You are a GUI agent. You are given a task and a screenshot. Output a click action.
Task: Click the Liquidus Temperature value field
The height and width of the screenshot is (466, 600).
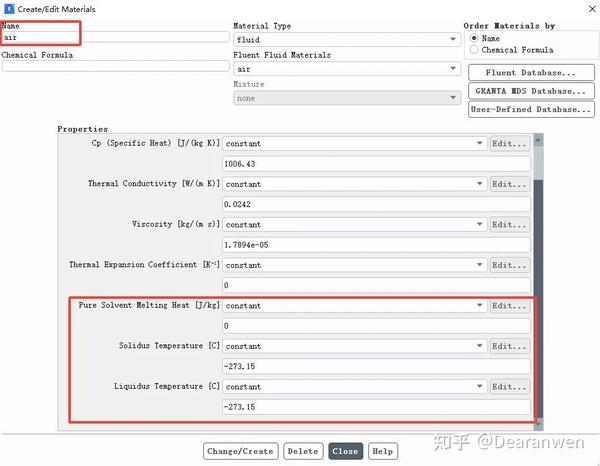tap(376, 407)
